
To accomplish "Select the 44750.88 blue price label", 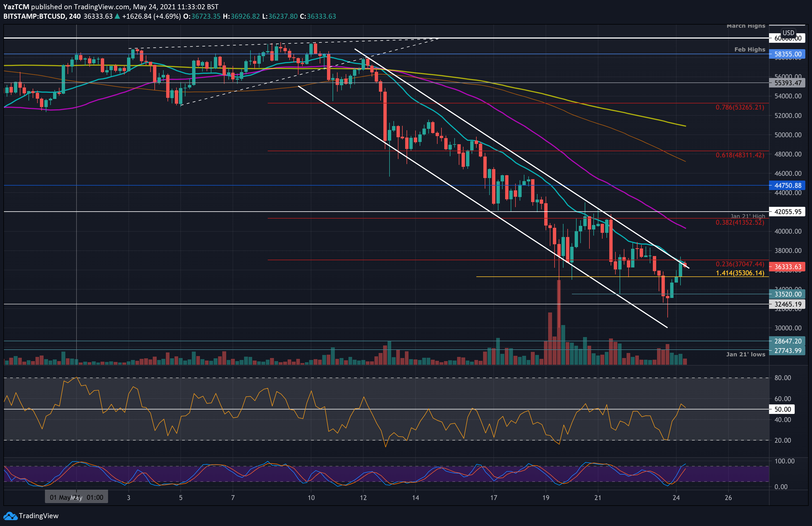I will (787, 186).
